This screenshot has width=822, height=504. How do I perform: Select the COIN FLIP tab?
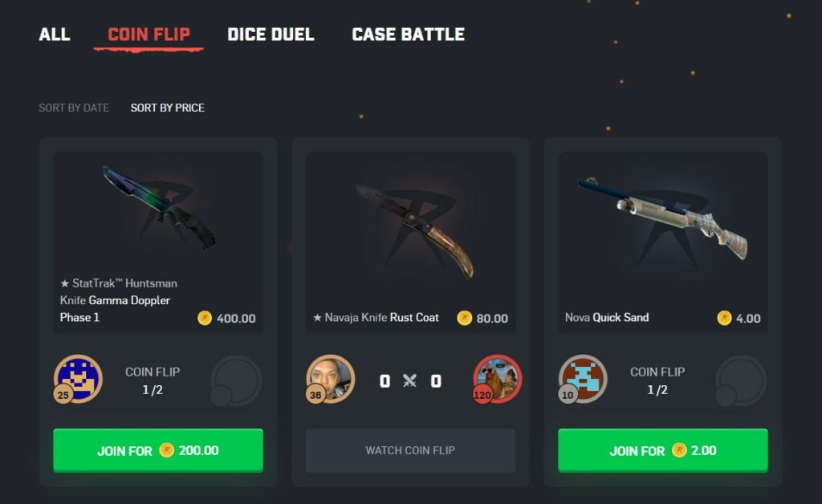pos(149,35)
